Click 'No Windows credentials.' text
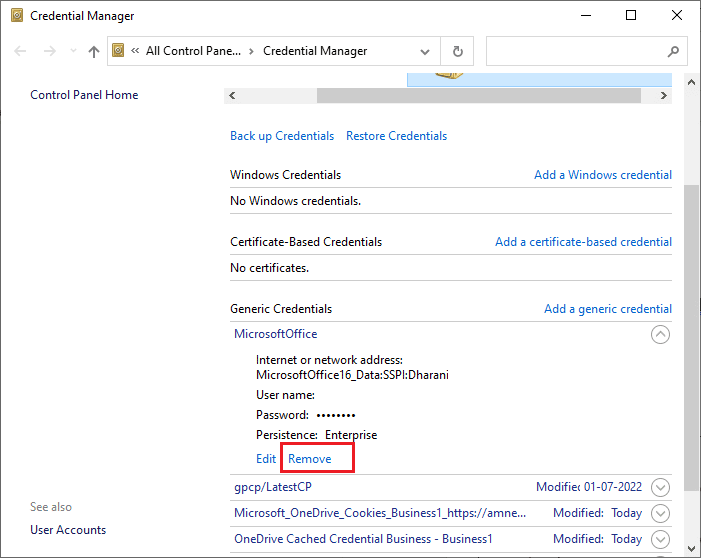Screen dimensions: 701x558 coord(296,201)
